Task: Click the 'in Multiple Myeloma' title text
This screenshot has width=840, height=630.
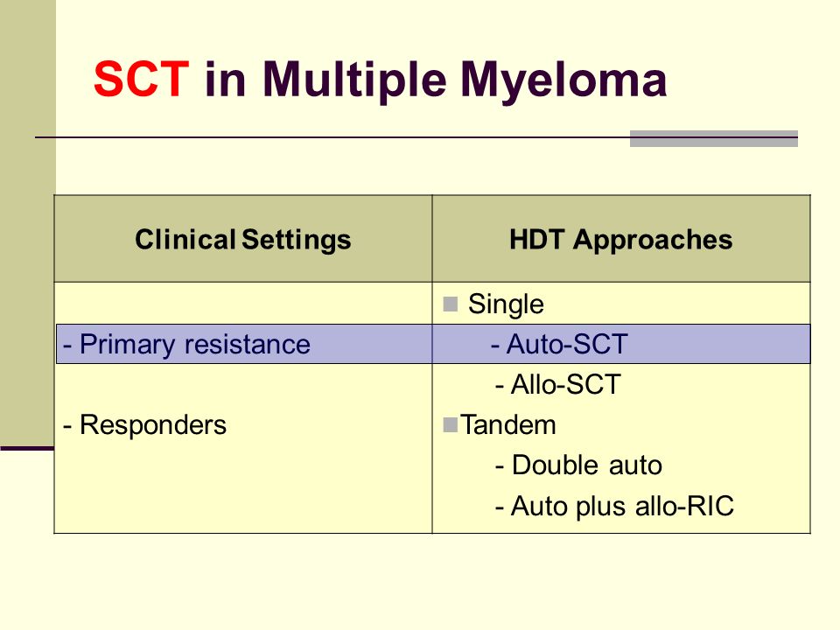Action: click(436, 81)
